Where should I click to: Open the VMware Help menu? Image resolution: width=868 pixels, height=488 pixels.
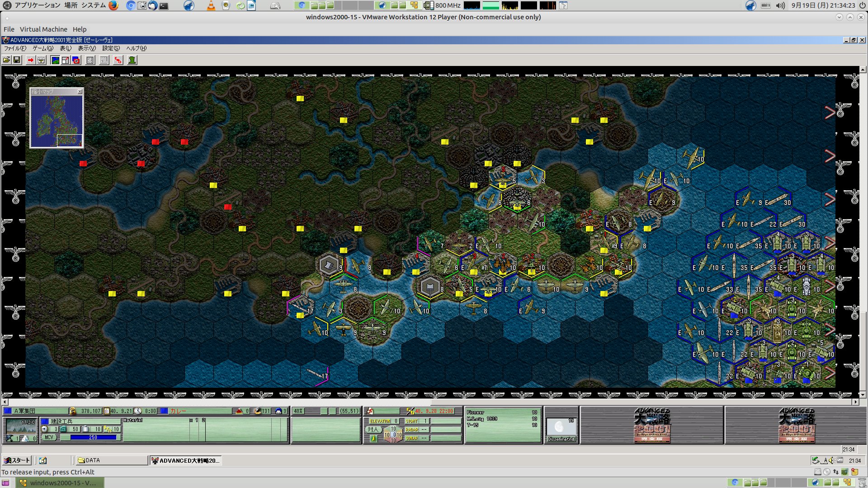coord(80,29)
